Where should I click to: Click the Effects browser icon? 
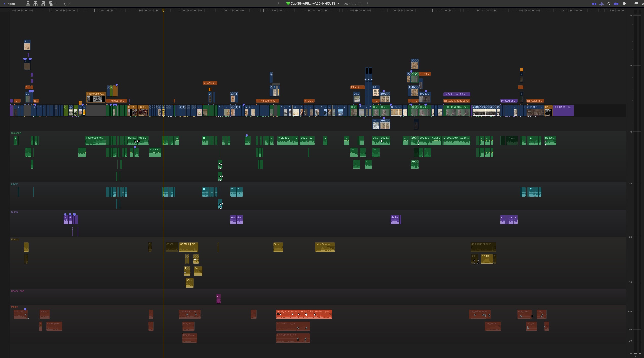636,4
